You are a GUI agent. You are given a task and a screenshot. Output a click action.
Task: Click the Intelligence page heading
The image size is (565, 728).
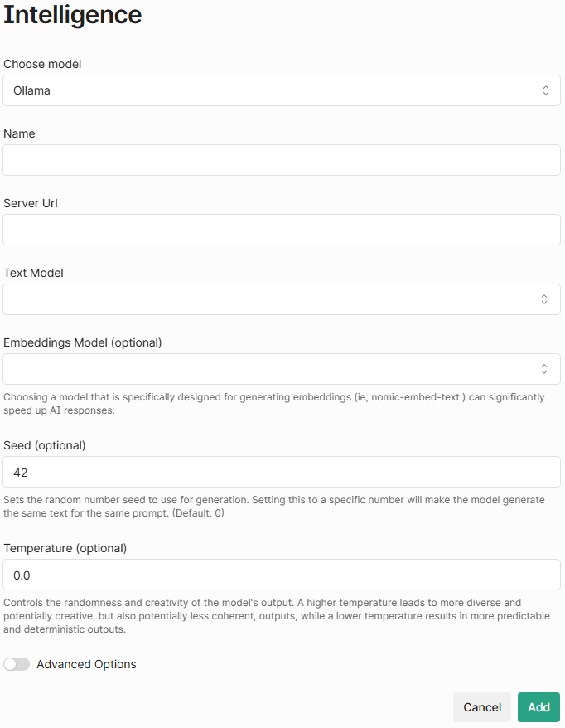pos(73,14)
